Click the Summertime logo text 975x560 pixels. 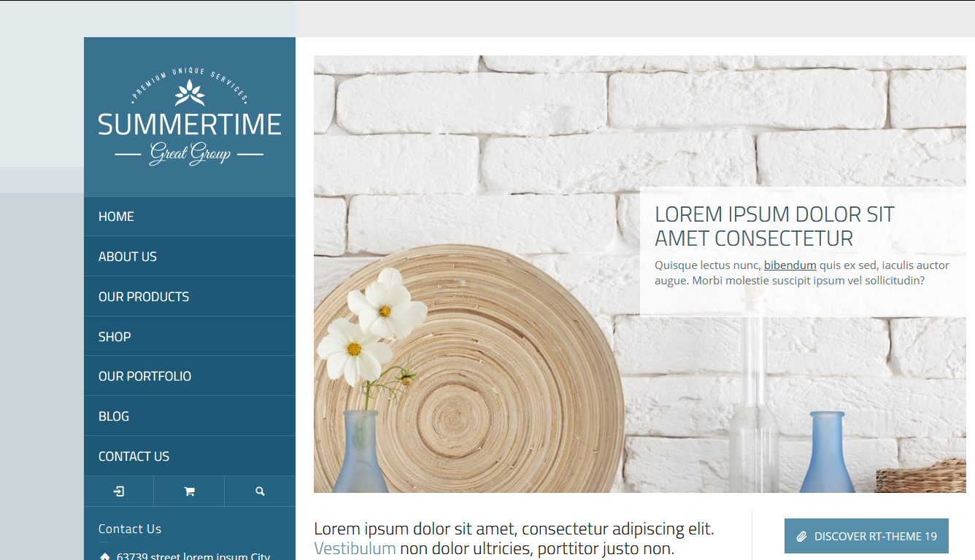[190, 125]
